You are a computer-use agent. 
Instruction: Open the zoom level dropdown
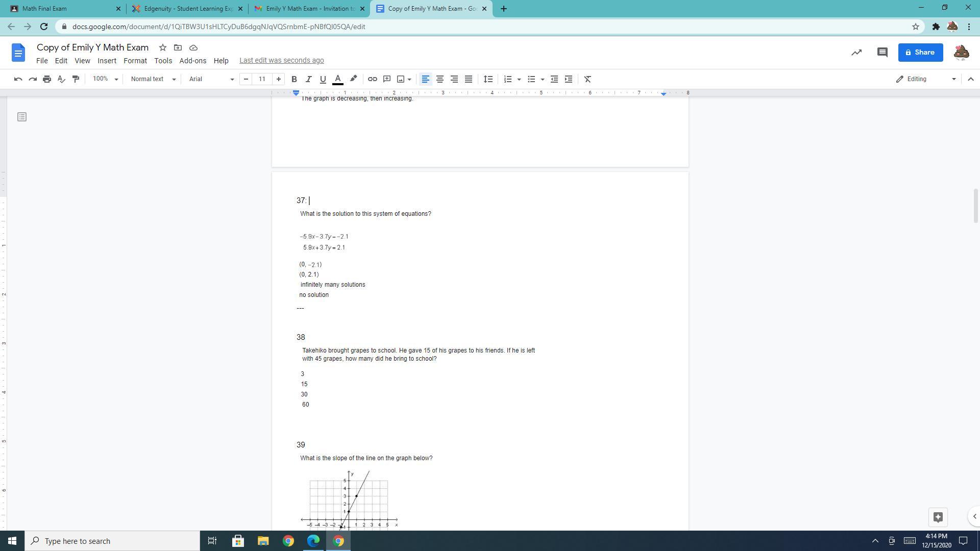[x=105, y=79]
